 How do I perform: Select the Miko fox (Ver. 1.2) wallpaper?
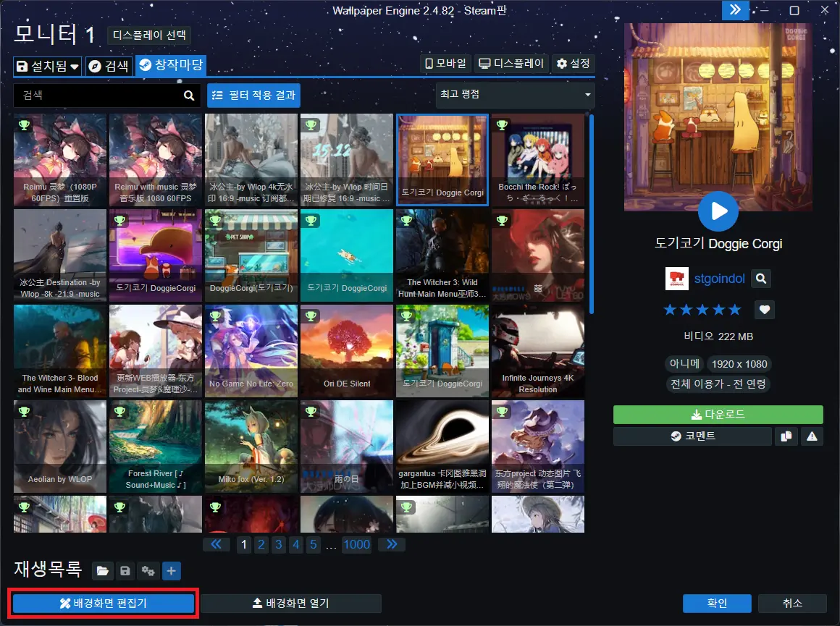(251, 446)
